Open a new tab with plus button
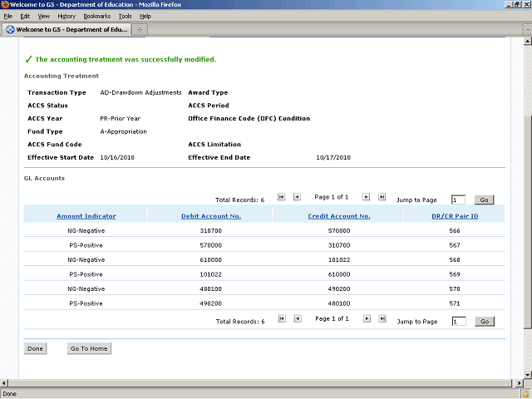The height and width of the screenshot is (399, 532). click(x=140, y=29)
